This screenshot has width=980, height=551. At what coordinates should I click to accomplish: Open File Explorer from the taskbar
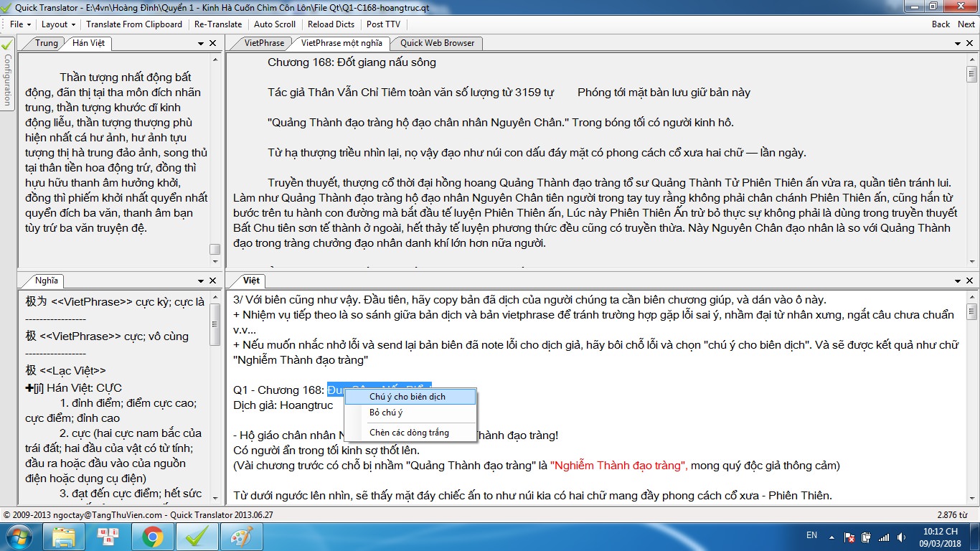(64, 536)
